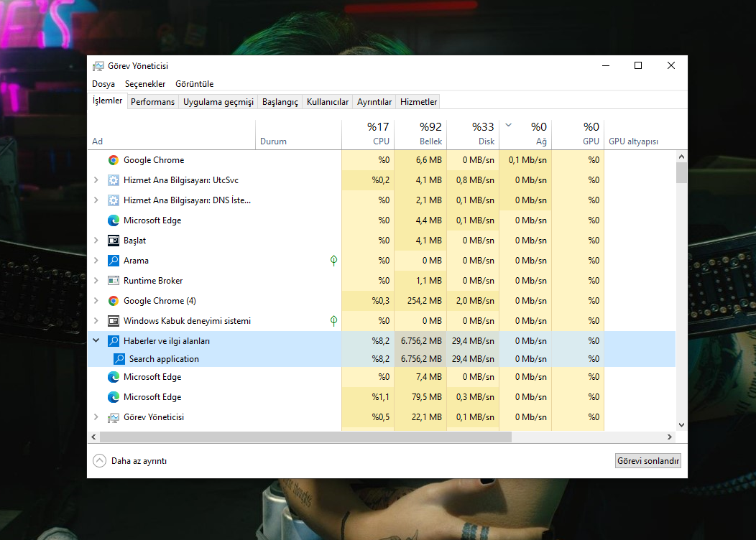756x540 pixels.
Task: Click the 29,4 MB/sn cell of Haberler row
Action: (473, 341)
